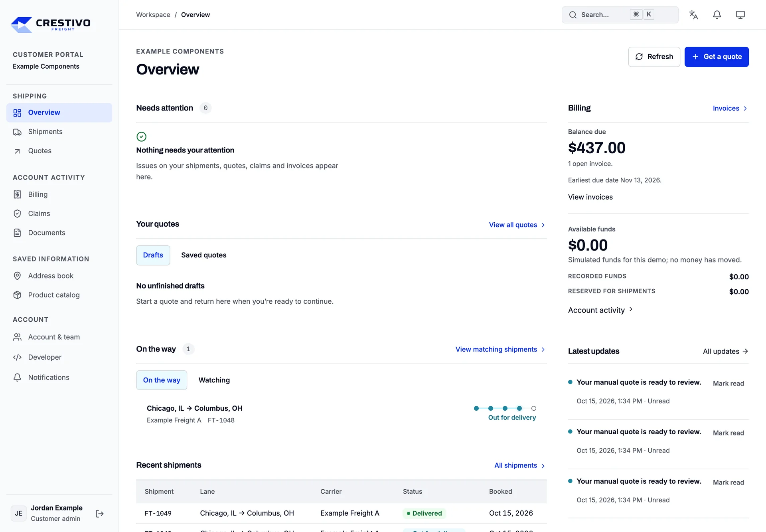Click the Delivered status badge

(424, 513)
